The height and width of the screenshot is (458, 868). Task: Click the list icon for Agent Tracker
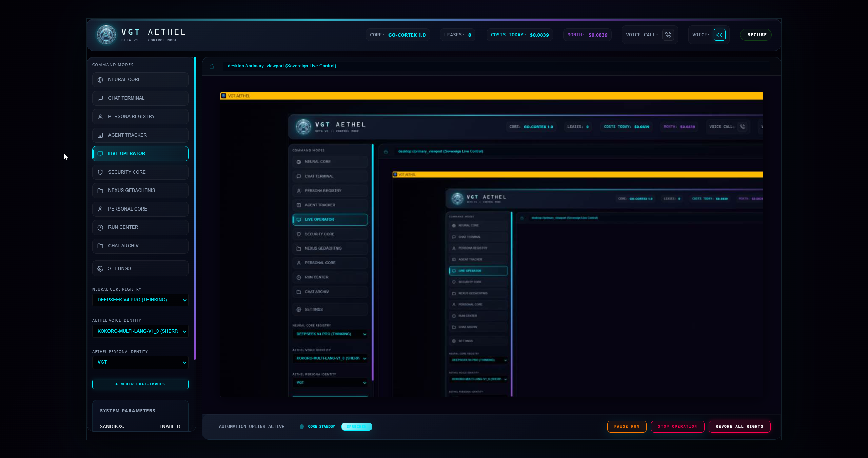pyautogui.click(x=100, y=135)
